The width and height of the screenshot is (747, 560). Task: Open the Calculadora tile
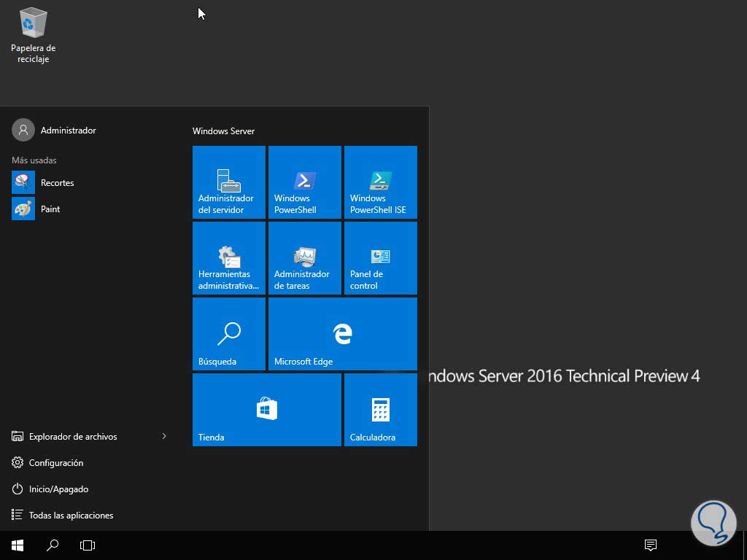coord(380,410)
